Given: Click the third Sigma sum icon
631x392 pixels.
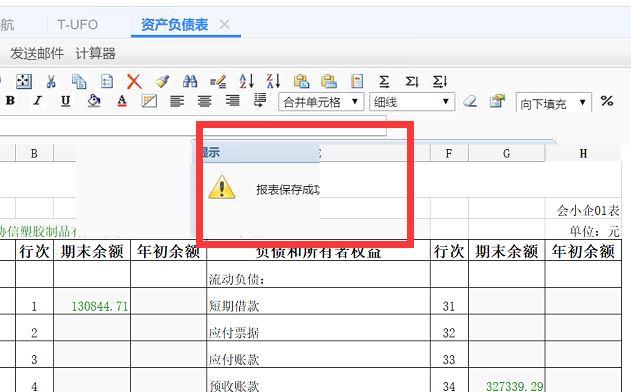Looking at the screenshot, I should (x=439, y=82).
